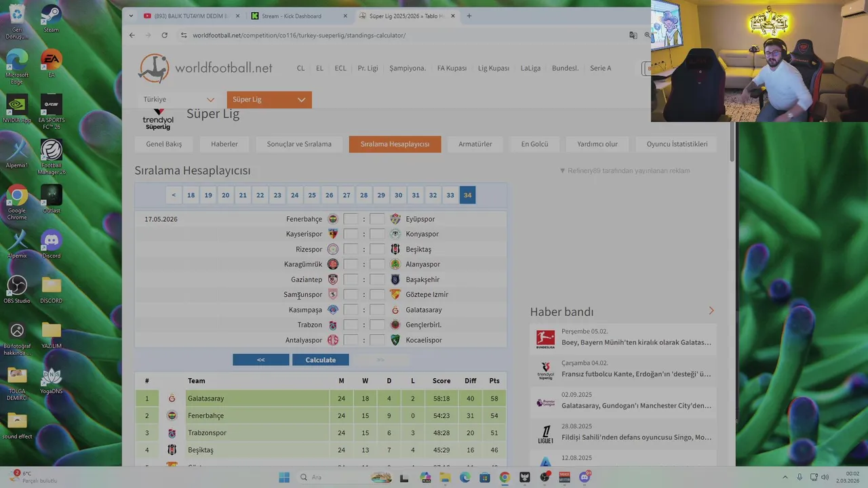
Task: Open the Serie A link in header
Action: click(600, 68)
